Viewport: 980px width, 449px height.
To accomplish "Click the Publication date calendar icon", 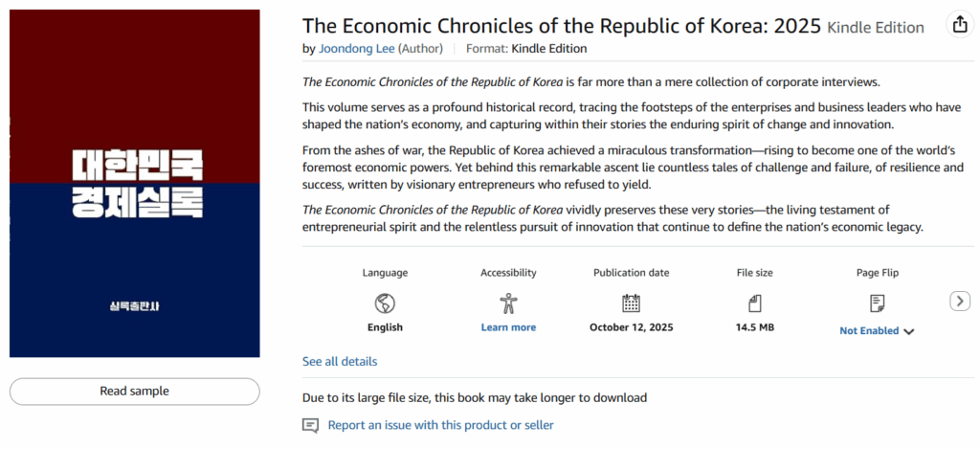I will tap(631, 303).
